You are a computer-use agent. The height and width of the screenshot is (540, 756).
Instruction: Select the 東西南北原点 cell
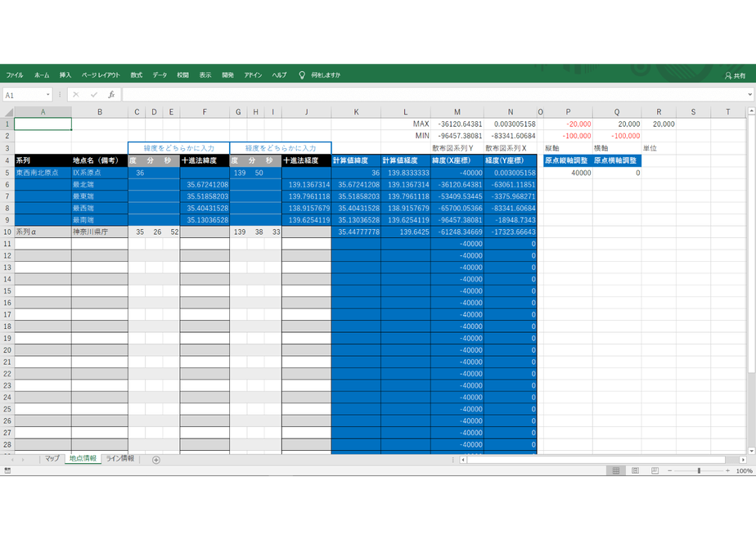[x=43, y=173]
